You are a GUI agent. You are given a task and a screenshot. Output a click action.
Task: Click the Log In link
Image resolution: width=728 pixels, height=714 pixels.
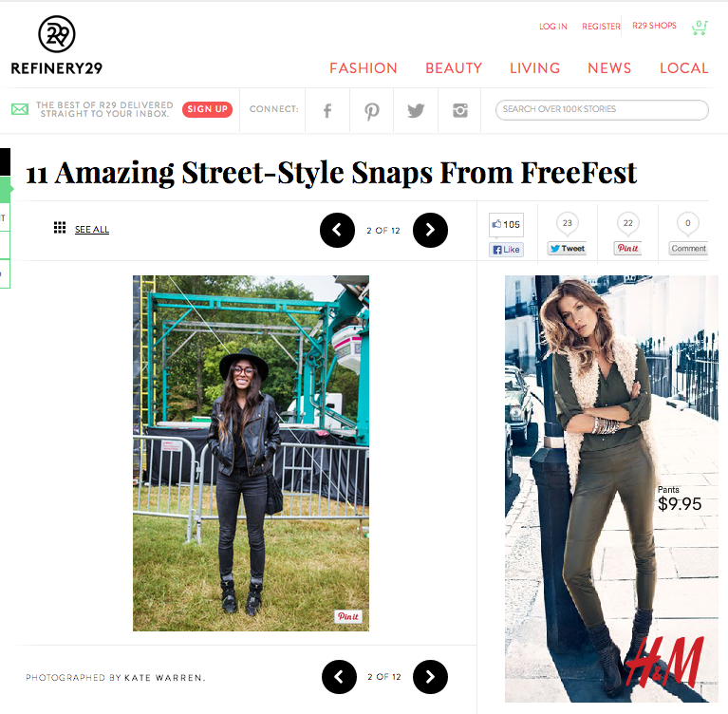click(x=553, y=27)
